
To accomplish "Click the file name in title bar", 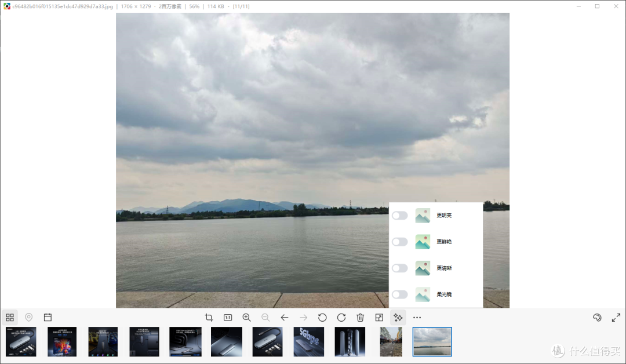I will point(63,6).
